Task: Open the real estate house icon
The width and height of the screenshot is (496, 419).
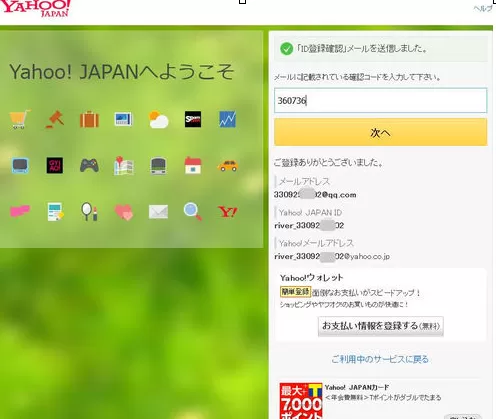Action: 193,165
